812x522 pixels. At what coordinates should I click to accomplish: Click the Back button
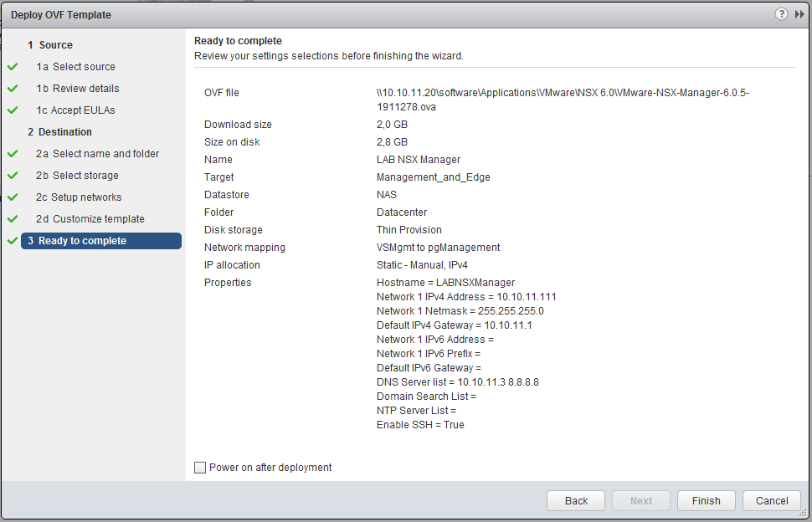[x=576, y=500]
